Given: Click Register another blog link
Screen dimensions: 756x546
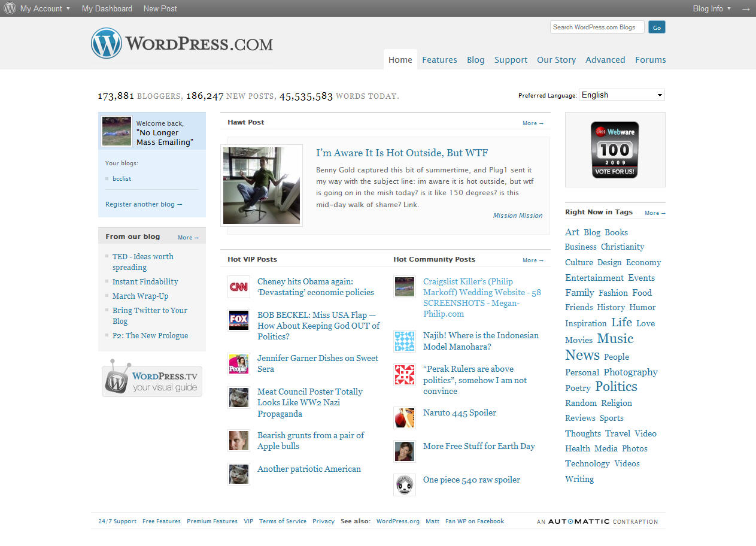Looking at the screenshot, I should pyautogui.click(x=144, y=204).
